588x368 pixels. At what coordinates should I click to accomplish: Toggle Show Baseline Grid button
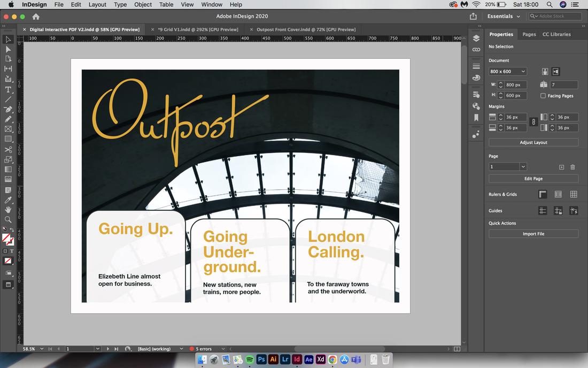(x=558, y=194)
